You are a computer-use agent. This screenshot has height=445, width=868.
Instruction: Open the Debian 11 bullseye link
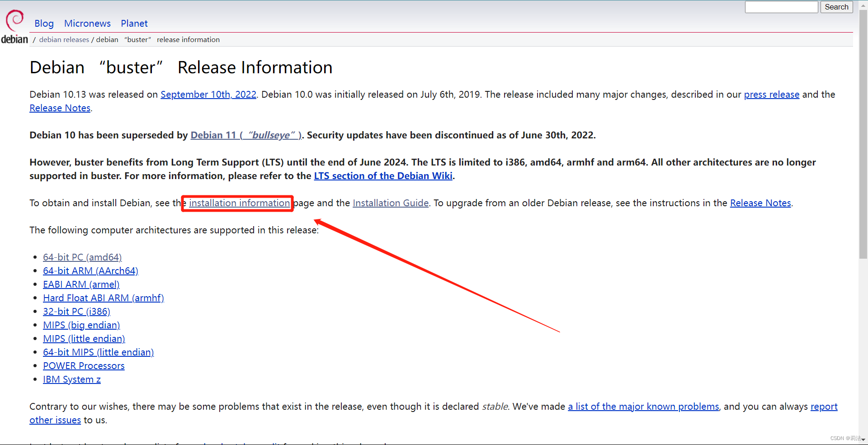pyautogui.click(x=246, y=135)
